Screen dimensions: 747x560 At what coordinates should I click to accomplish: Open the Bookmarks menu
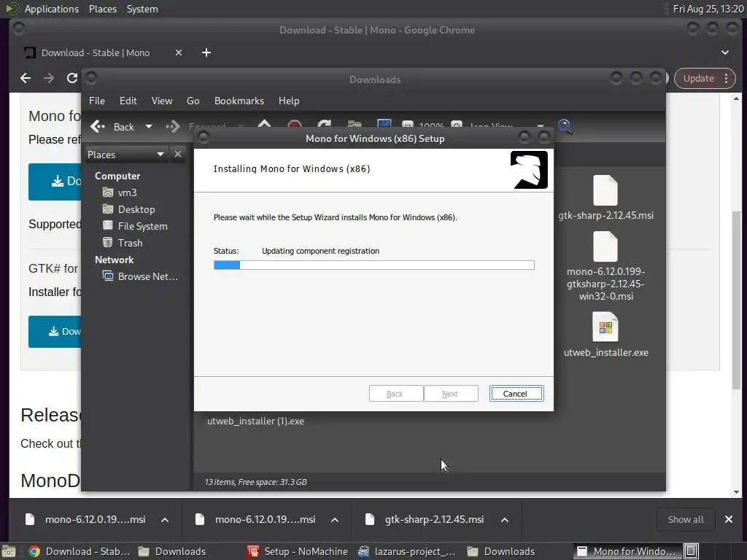tap(239, 101)
